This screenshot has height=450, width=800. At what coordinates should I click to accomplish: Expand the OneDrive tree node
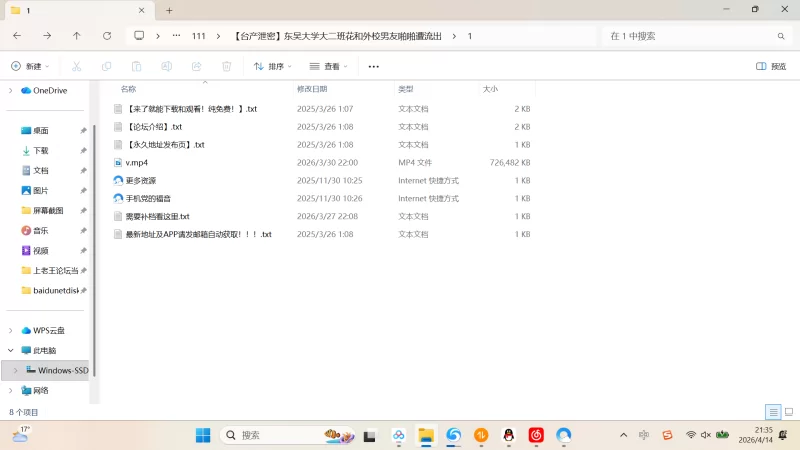pos(11,90)
